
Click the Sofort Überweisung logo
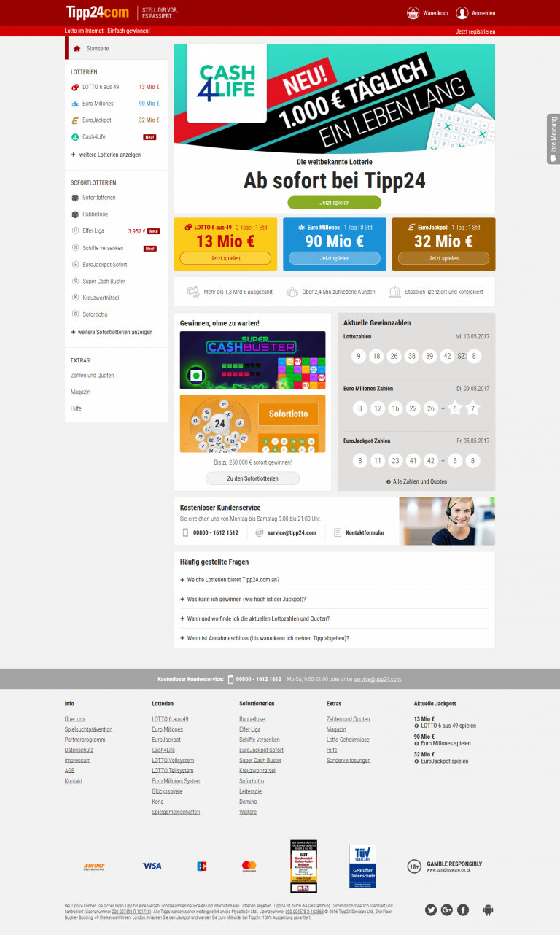point(94,866)
